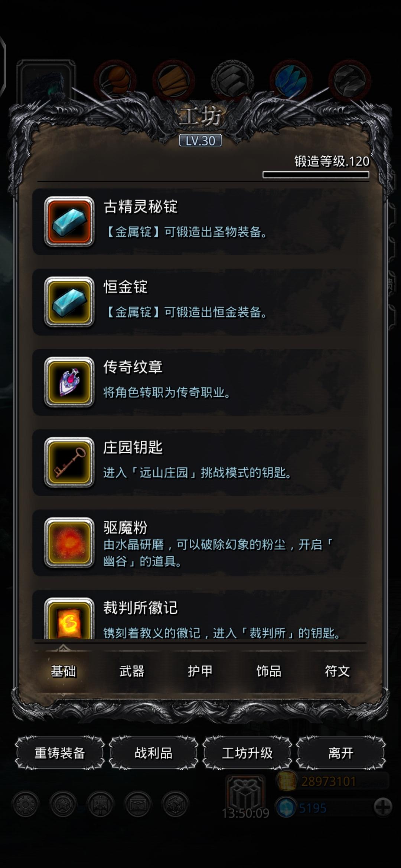Viewport: 401px width, 868px height.
Task: Add gems with the plus icon
Action: click(x=383, y=807)
